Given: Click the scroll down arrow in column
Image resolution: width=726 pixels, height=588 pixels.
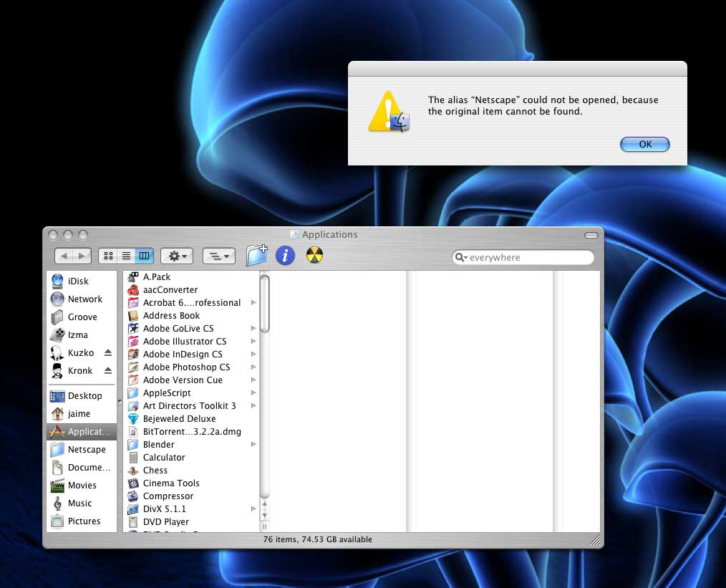Looking at the screenshot, I should pyautogui.click(x=265, y=516).
